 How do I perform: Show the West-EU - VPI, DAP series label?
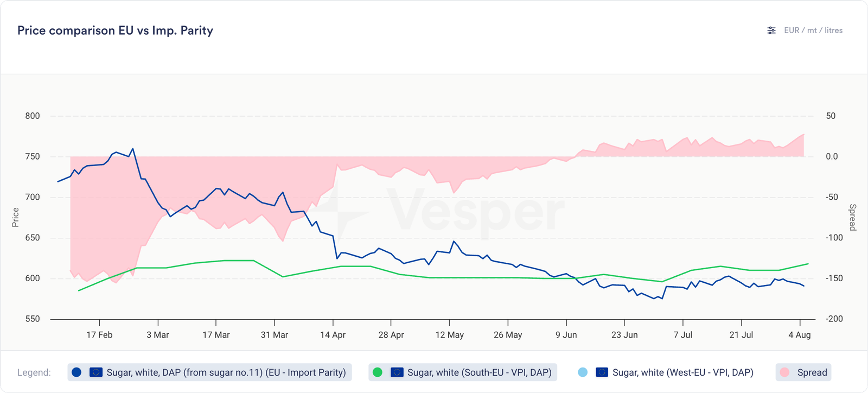point(682,372)
